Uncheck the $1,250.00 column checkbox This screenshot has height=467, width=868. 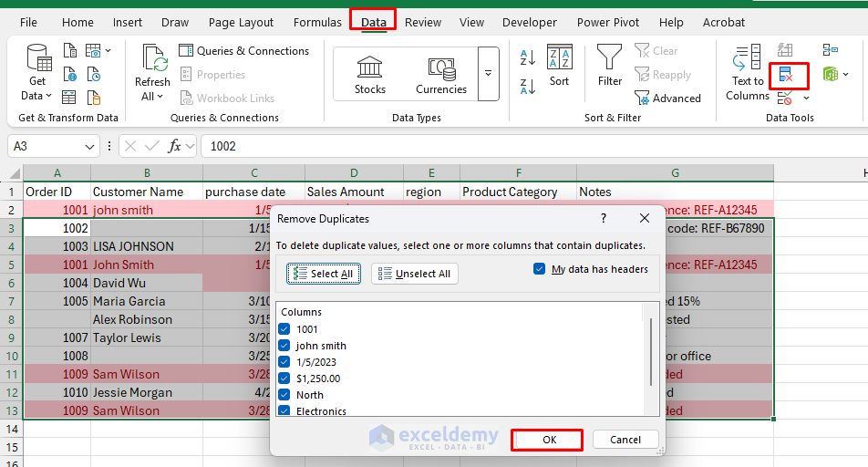click(284, 379)
